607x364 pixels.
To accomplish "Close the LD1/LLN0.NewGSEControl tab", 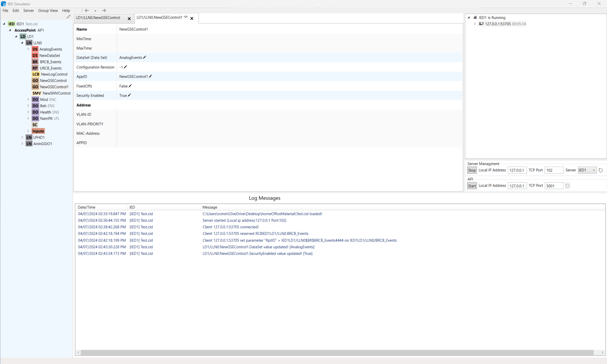I will (x=129, y=19).
